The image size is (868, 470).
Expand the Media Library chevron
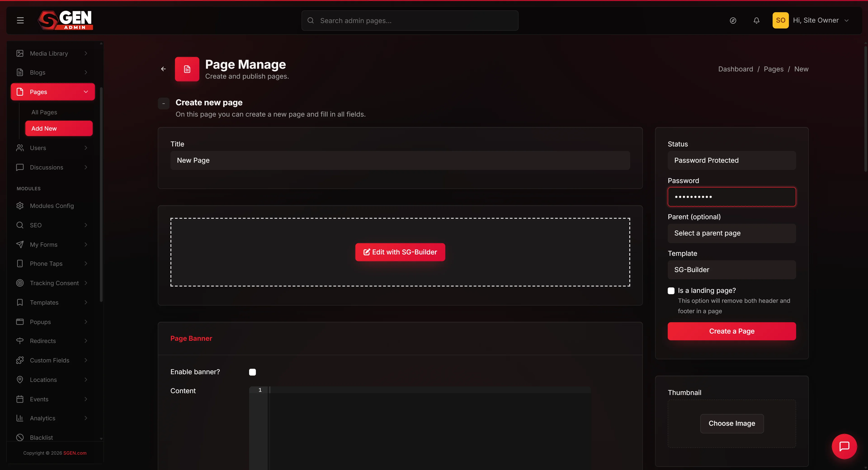pos(86,54)
